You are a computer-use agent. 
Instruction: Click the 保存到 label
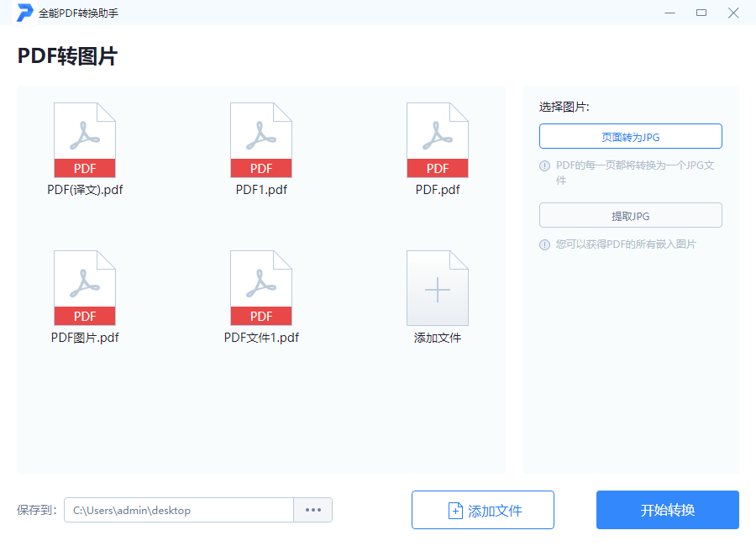pyautogui.click(x=37, y=510)
